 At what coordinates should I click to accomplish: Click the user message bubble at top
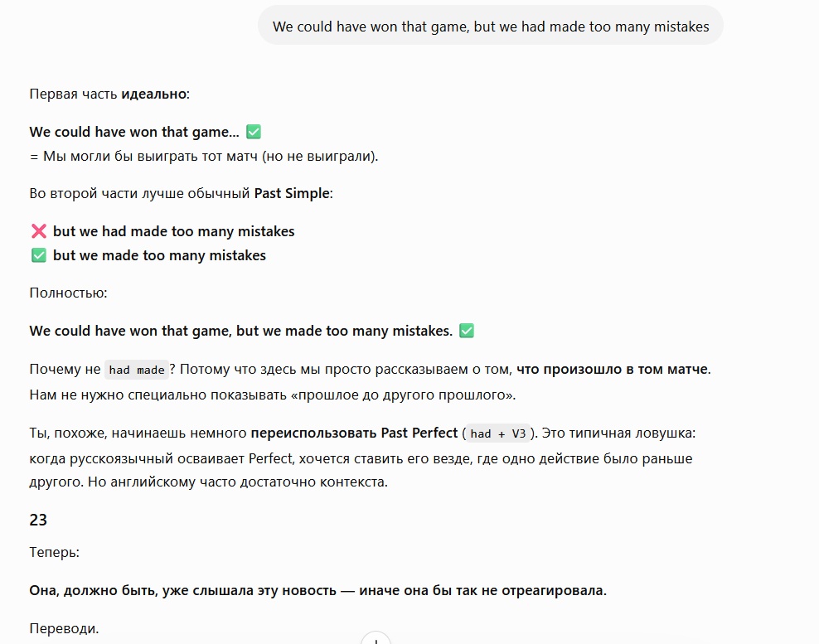click(491, 27)
